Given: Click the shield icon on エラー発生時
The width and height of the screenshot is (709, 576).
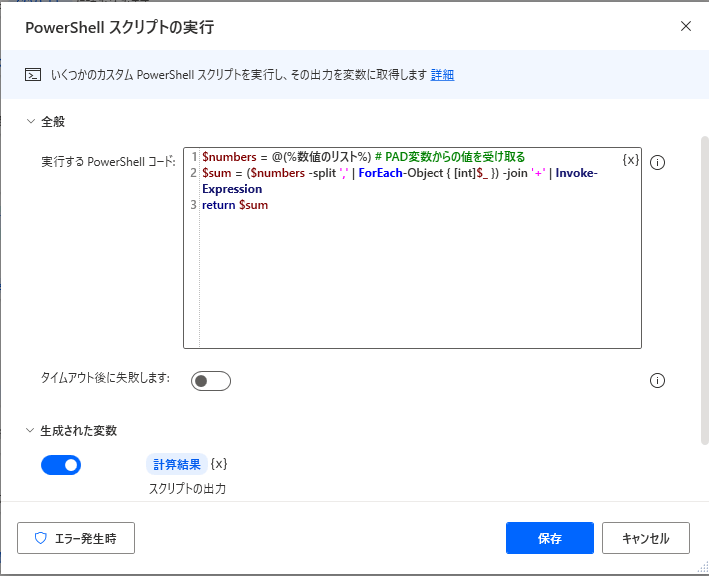Looking at the screenshot, I should [41, 538].
